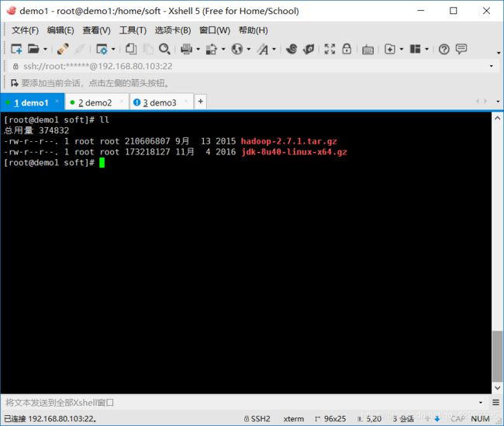Click the compose bar hamburger menu icon
Screen dimensions: 504x426
495,402
